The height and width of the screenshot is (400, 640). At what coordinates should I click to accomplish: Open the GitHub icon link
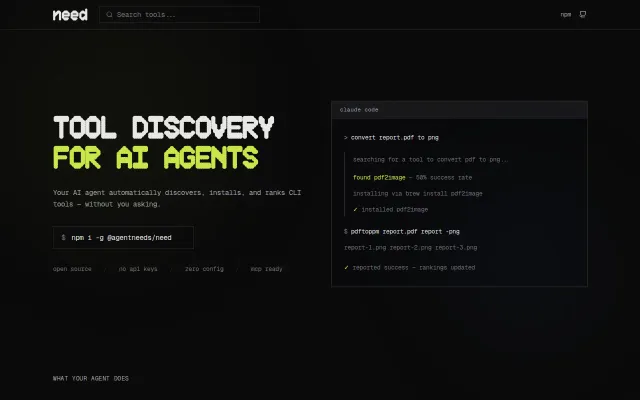click(x=583, y=15)
